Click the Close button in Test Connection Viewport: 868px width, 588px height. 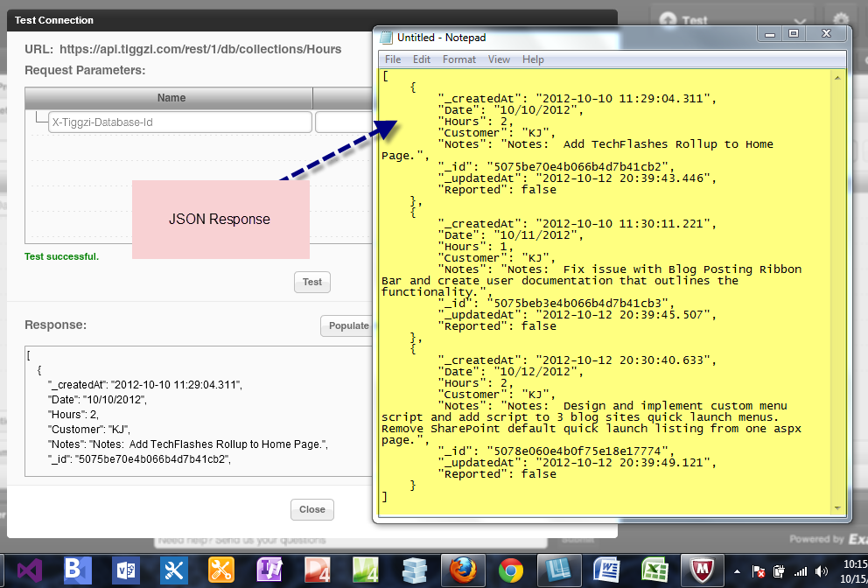[311, 509]
